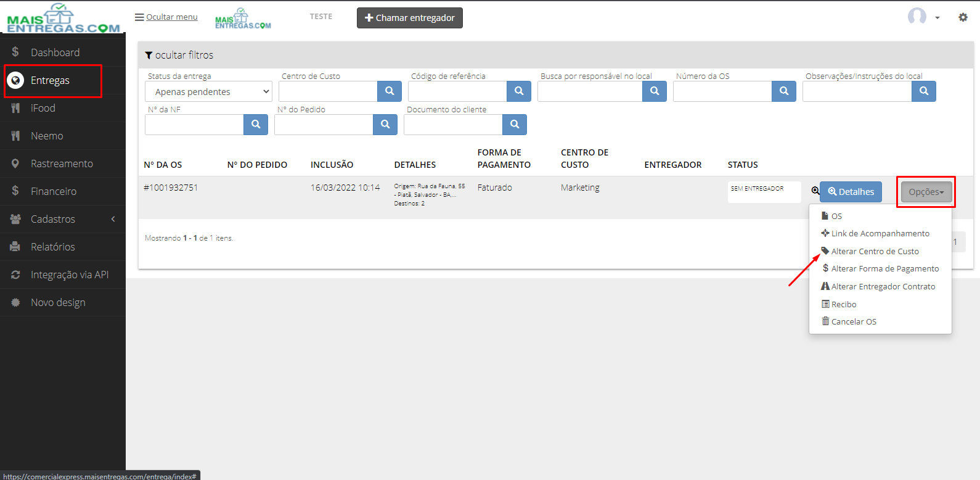Click the SEM ENTREGADOR status label
This screenshot has height=480, width=980.
point(764,192)
